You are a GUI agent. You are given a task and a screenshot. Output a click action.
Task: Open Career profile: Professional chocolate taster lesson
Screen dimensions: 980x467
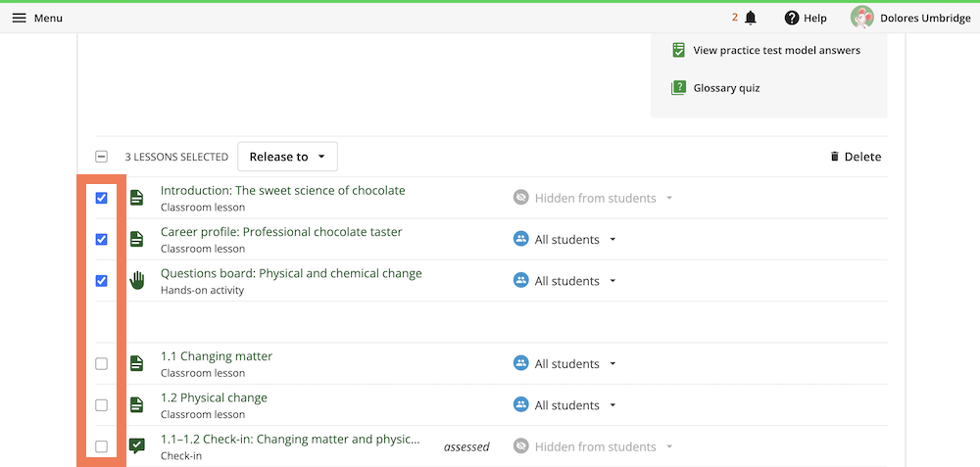click(x=281, y=232)
